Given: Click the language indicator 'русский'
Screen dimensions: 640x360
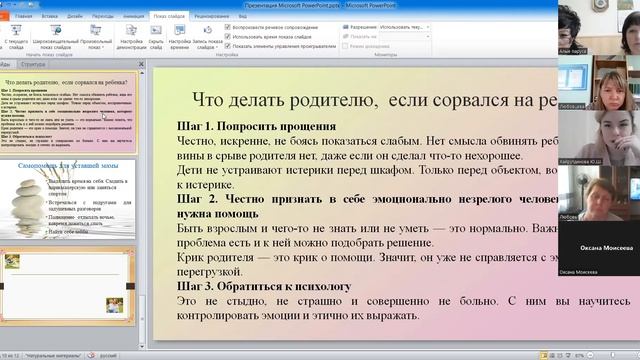Looking at the screenshot, I should pyautogui.click(x=108, y=356).
